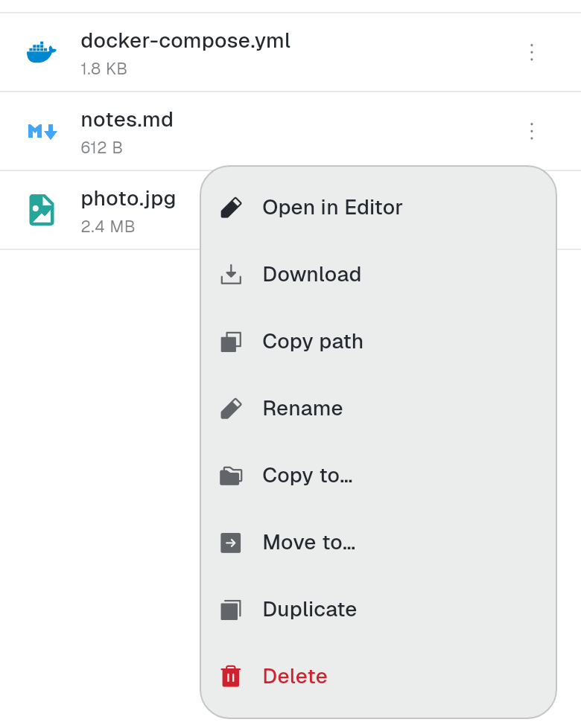Click the Copy path overlapping-squares icon

click(x=231, y=342)
